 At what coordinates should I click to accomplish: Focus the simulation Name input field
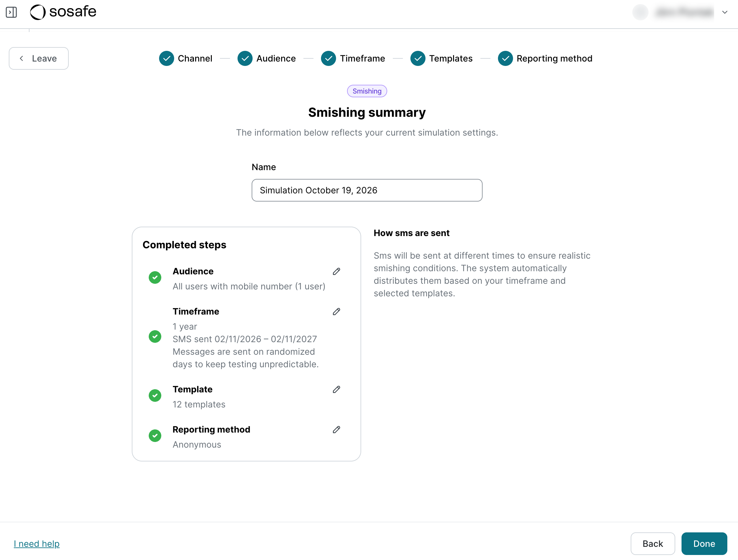pyautogui.click(x=367, y=190)
